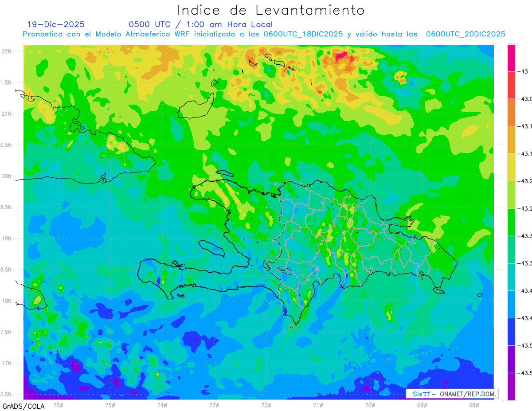The width and height of the screenshot is (532, 411).
Task: Click the '21N' latitude label
Action: pos(8,114)
